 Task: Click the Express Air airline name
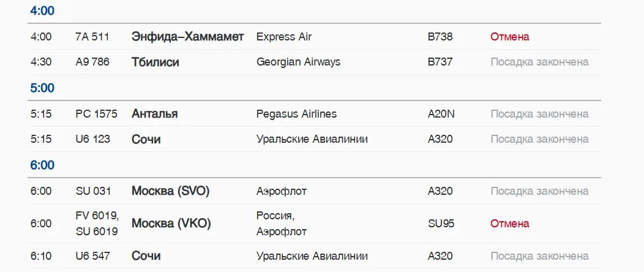[x=284, y=37]
